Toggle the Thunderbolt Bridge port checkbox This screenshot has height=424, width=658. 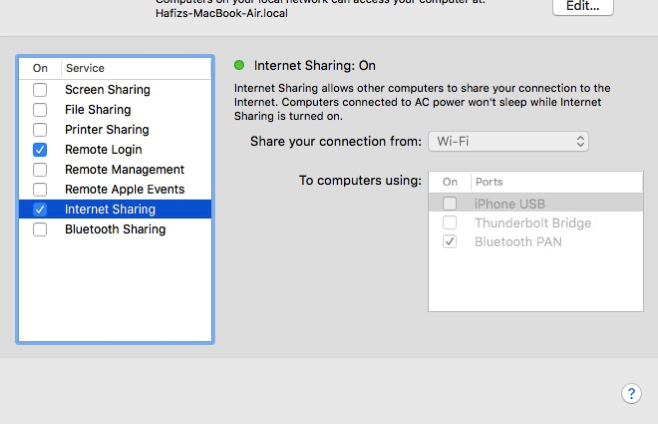tap(450, 222)
